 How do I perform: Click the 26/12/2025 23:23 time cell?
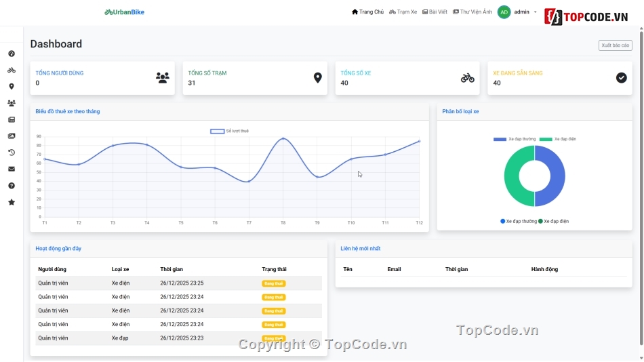[x=182, y=338]
